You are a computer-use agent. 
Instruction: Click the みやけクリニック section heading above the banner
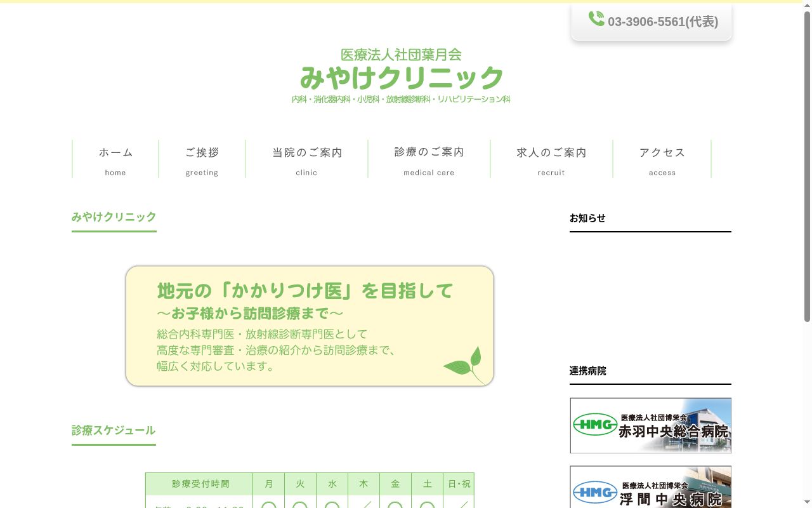(x=114, y=217)
